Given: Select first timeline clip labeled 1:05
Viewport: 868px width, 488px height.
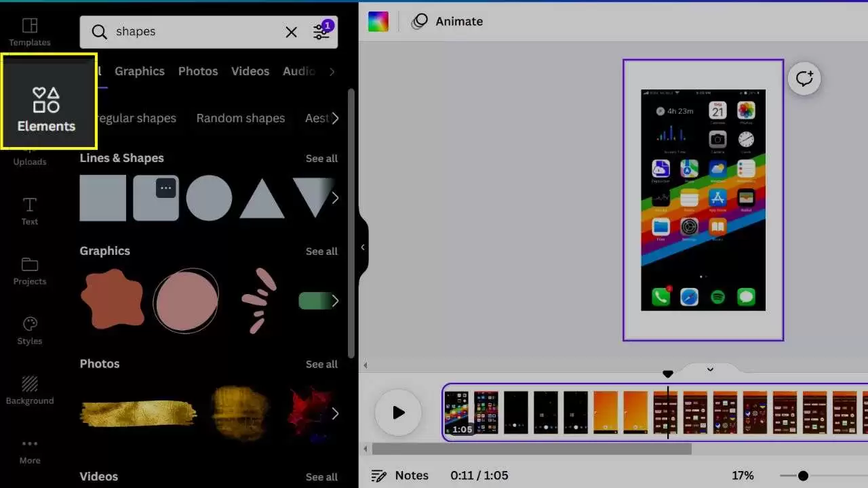Looking at the screenshot, I should (456, 413).
